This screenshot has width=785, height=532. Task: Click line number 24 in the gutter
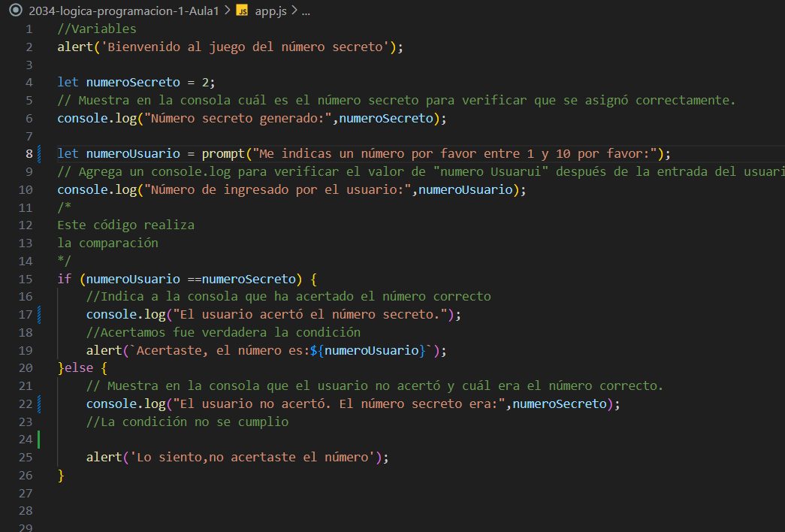coord(26,440)
